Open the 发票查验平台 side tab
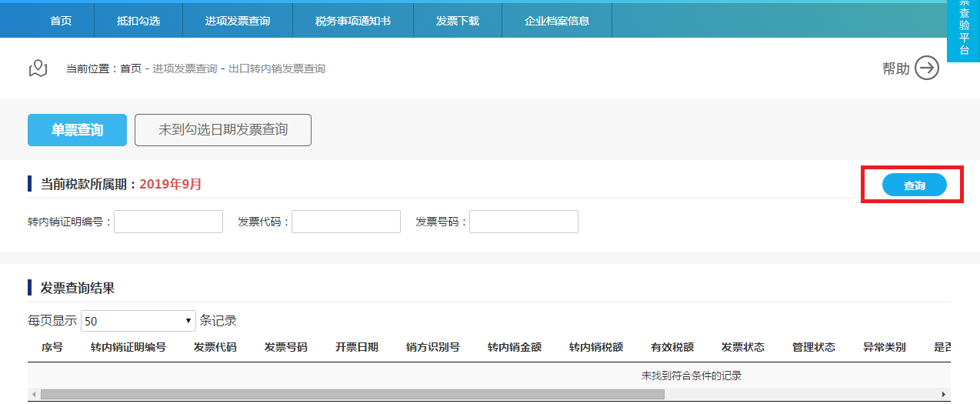980x404 pixels. click(963, 31)
